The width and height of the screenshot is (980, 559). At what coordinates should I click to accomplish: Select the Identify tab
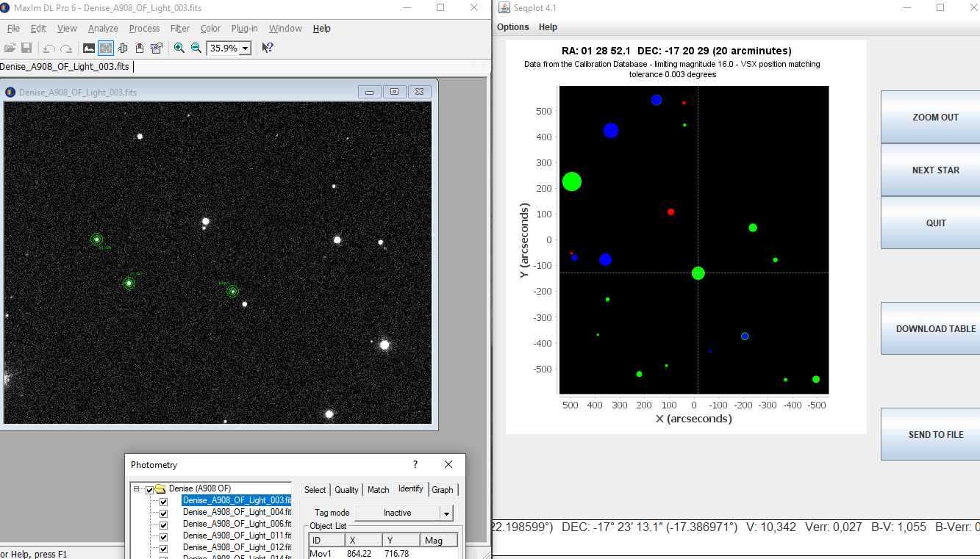point(410,488)
